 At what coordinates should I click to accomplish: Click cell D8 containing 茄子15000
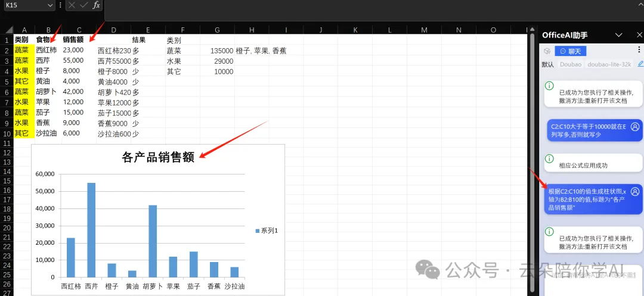(x=114, y=113)
